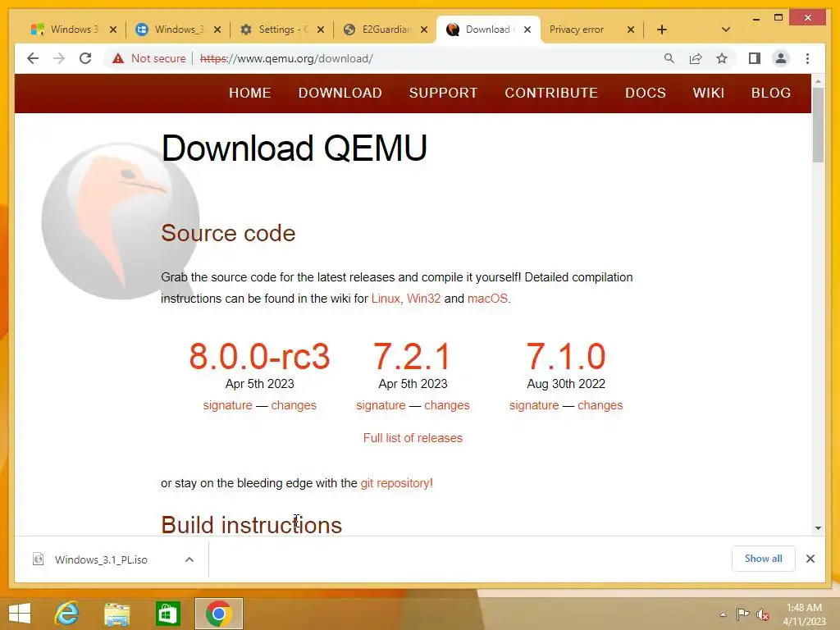Open WIKI in the QEMU navigation
The height and width of the screenshot is (630, 840).
[x=708, y=93]
